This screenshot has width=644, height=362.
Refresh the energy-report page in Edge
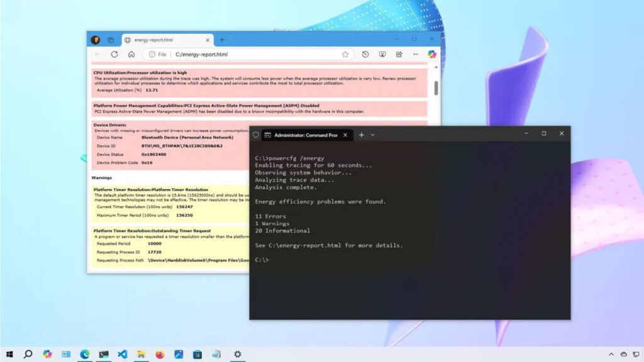114,55
